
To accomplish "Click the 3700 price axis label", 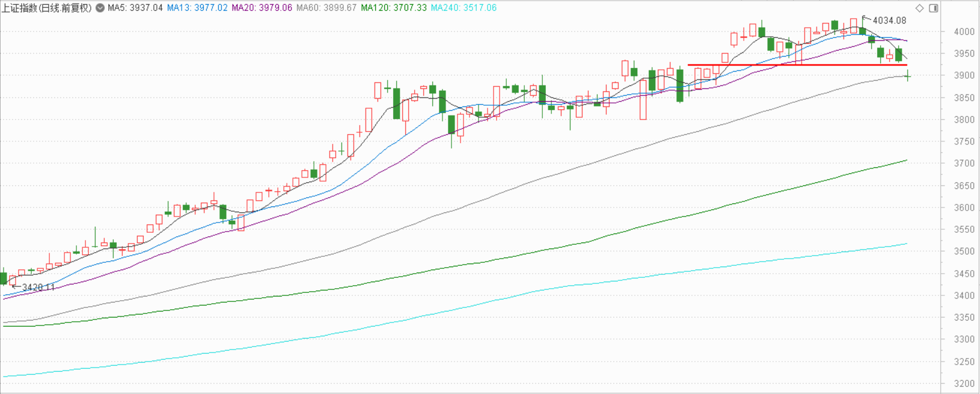I will point(964,164).
